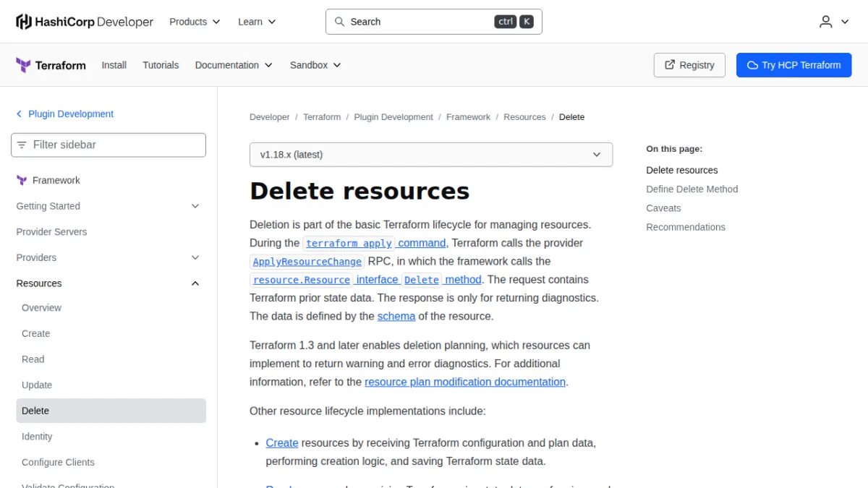Open the user account menu icon
This screenshot has height=488, width=868.
point(826,22)
